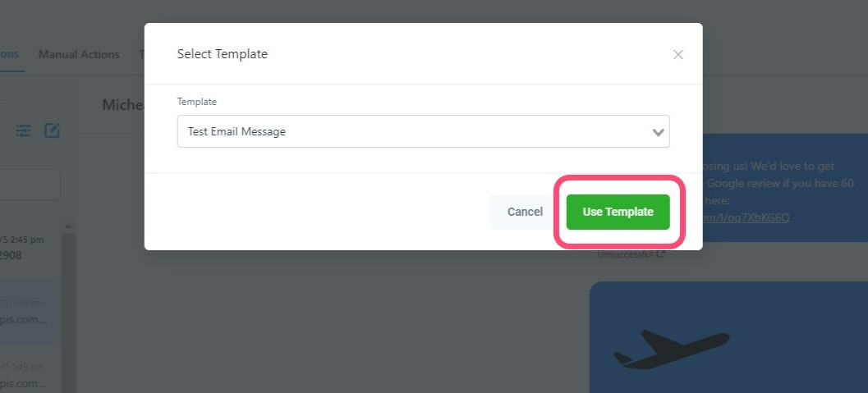Click the conversation list scrollbar up arrow
Image resolution: width=868 pixels, height=393 pixels.
(68, 226)
